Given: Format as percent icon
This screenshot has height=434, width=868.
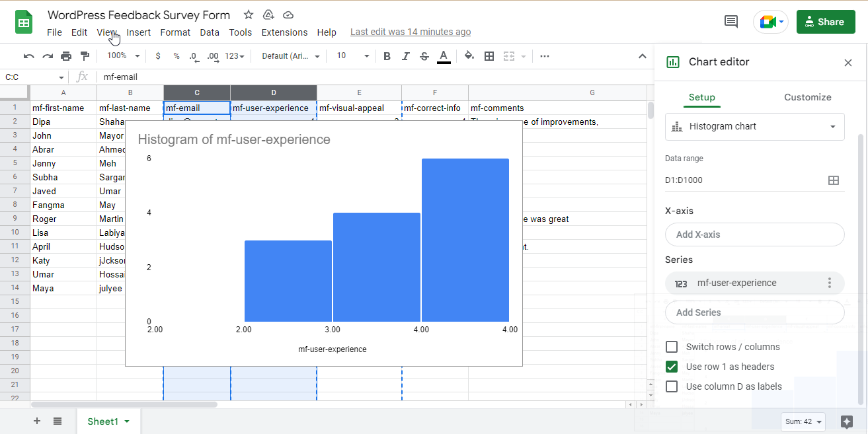Looking at the screenshot, I should (x=177, y=56).
